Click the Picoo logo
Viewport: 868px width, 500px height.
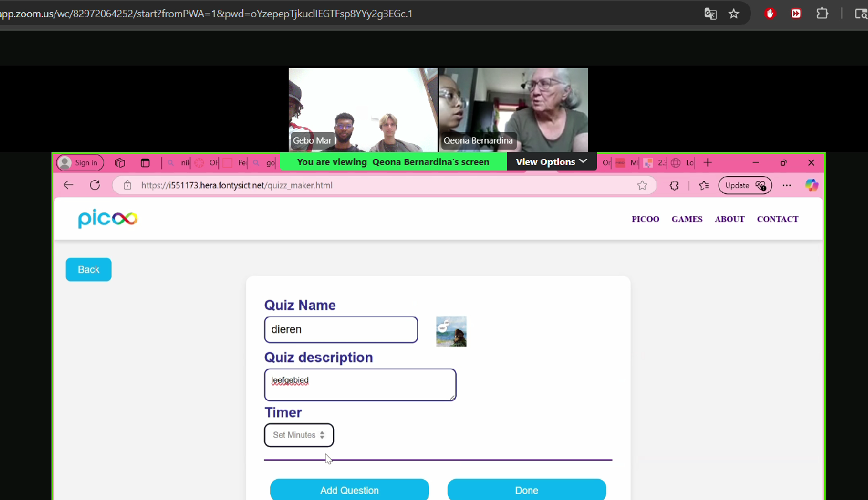tap(108, 219)
